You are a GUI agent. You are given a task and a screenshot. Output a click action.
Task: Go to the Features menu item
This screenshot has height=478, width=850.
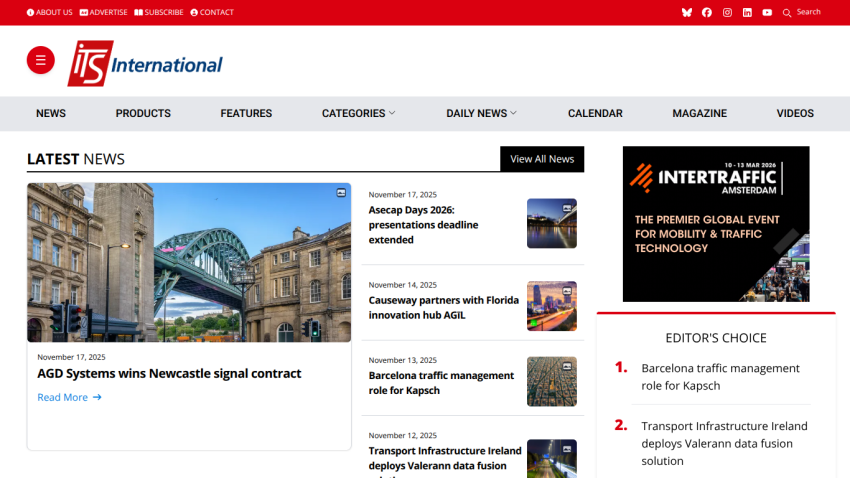246,113
